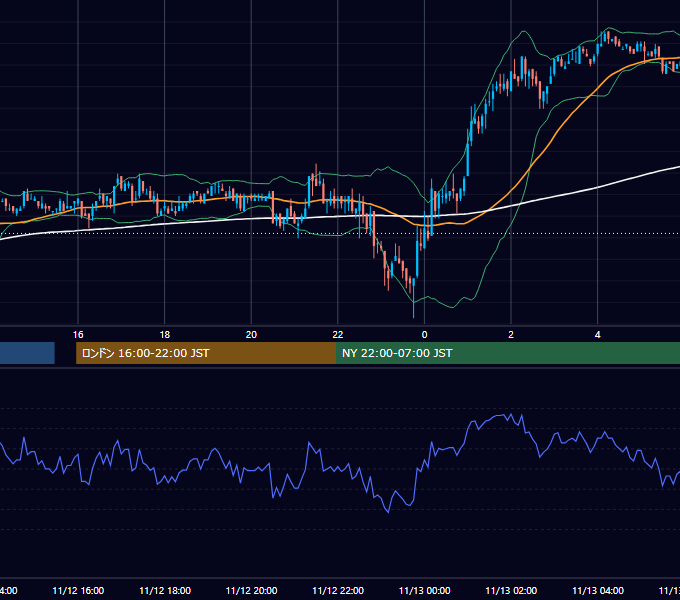The width and height of the screenshot is (680, 600).
Task: Click the 11/13 00:00 date label
Action: 425,590
